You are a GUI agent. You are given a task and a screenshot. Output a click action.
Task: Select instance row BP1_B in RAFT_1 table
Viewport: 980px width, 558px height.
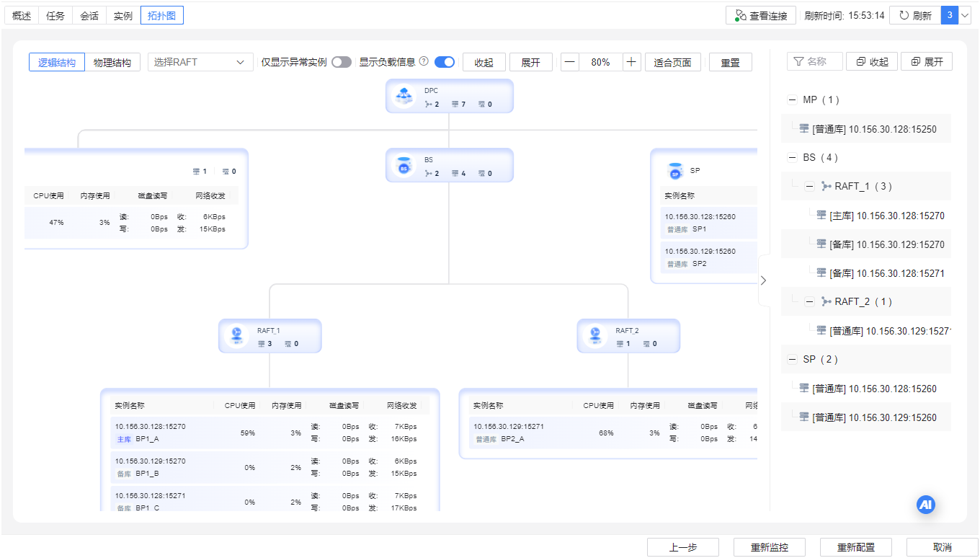[x=270, y=467]
